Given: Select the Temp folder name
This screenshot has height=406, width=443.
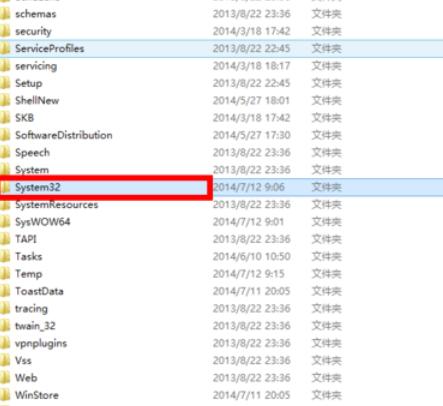Looking at the screenshot, I should point(29,274).
